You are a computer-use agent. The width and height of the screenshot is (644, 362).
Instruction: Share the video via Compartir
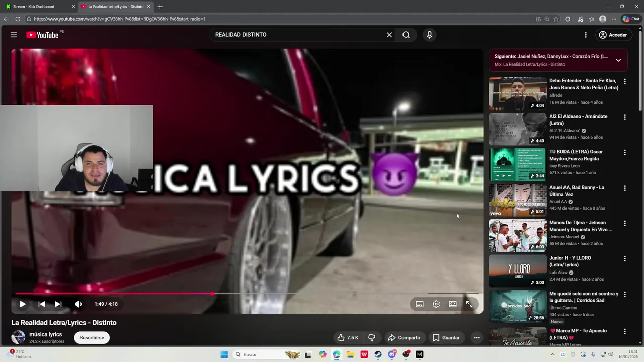point(404,338)
